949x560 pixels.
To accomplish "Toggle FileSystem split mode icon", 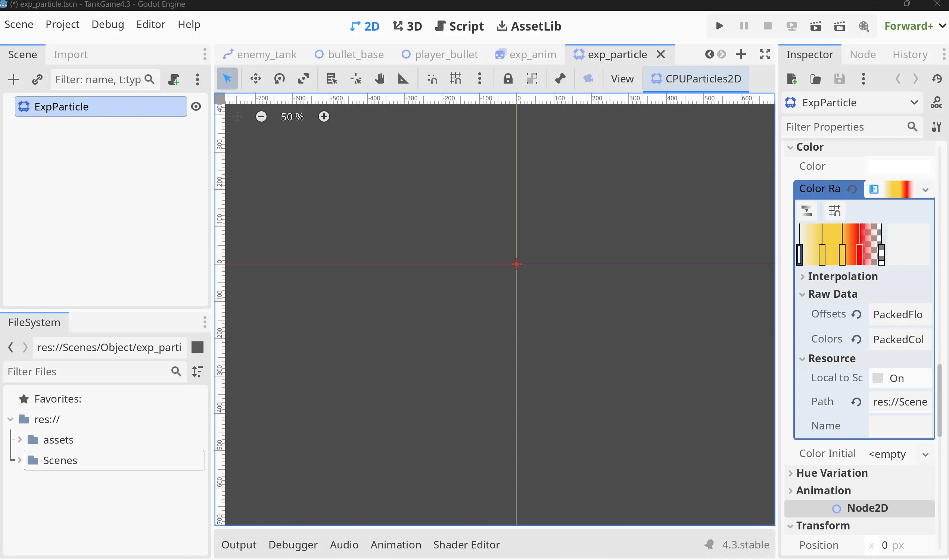I will point(197,347).
